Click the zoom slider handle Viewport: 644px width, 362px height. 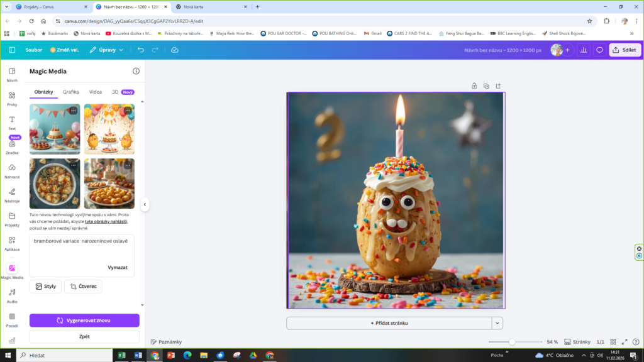(512, 342)
